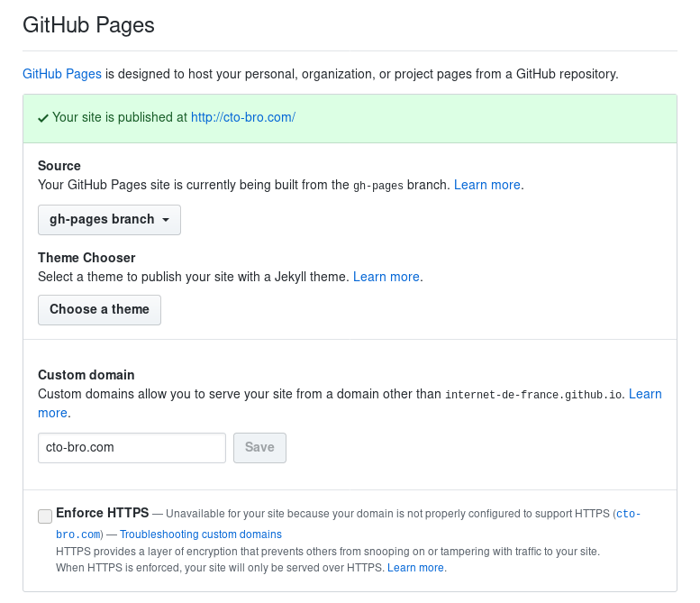This screenshot has width=700, height=603.
Task: Focus the custom domain field containing cto-bro.com
Action: pyautogui.click(x=132, y=448)
